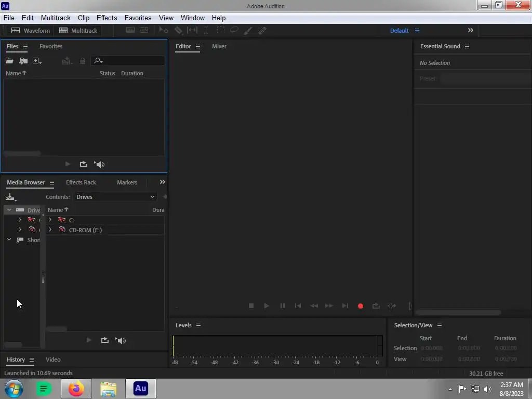Select the Razor tool
532x399 pixels.
pyautogui.click(x=179, y=31)
